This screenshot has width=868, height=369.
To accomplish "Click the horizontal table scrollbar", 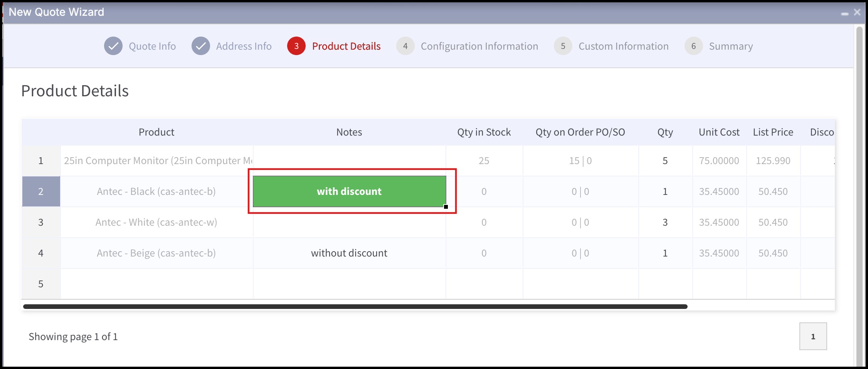I will [x=355, y=307].
